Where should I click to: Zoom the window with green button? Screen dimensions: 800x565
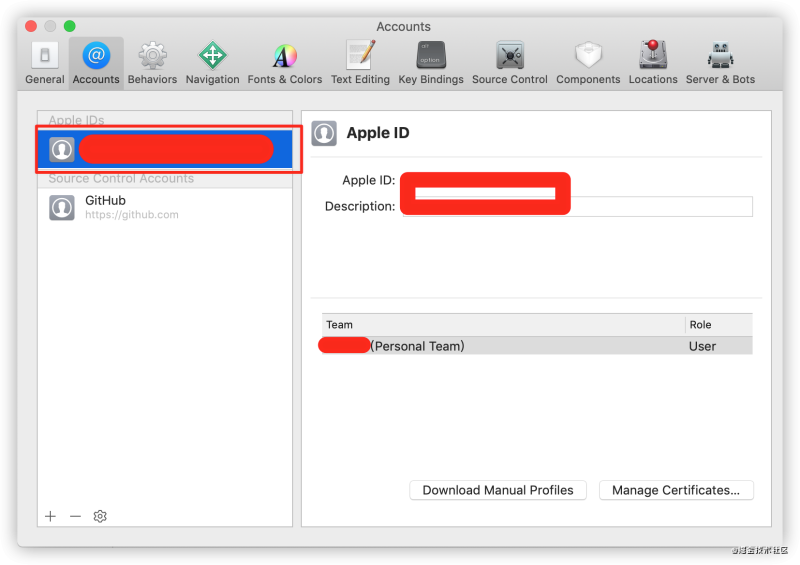click(69, 26)
